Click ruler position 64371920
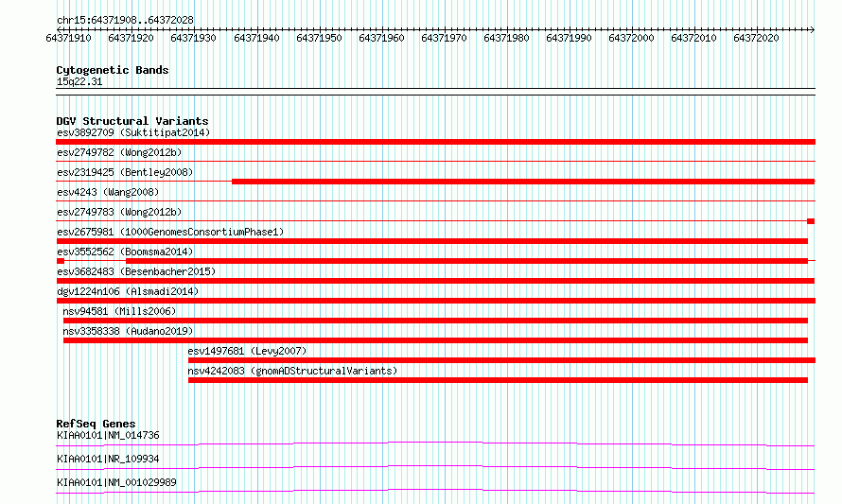 point(131,38)
